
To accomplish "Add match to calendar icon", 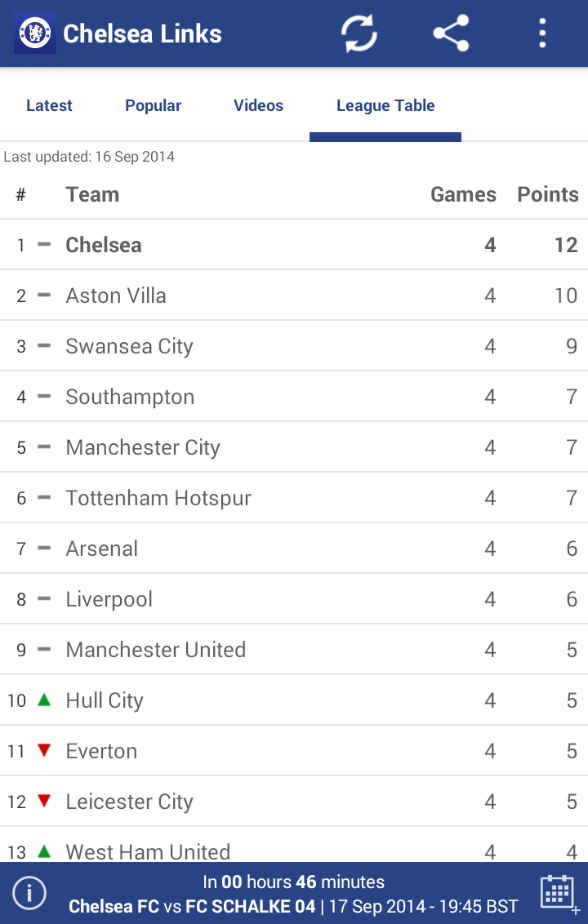I will click(x=559, y=893).
